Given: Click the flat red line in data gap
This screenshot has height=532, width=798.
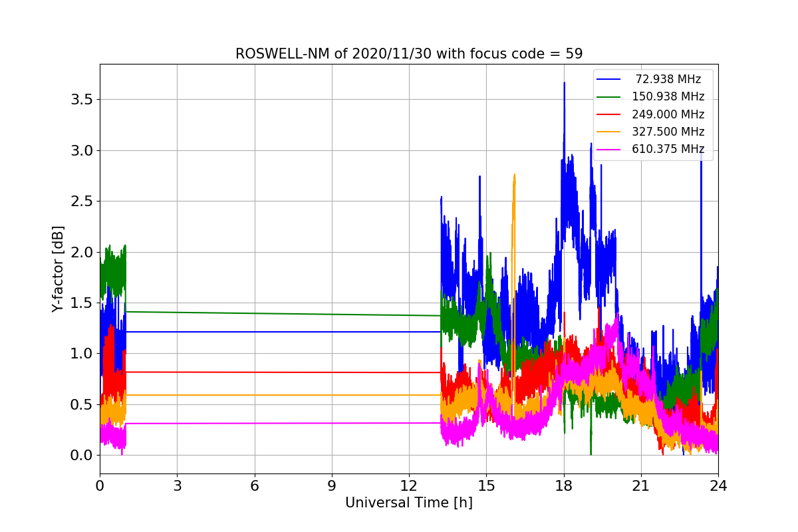Looking at the screenshot, I should click(x=283, y=372).
